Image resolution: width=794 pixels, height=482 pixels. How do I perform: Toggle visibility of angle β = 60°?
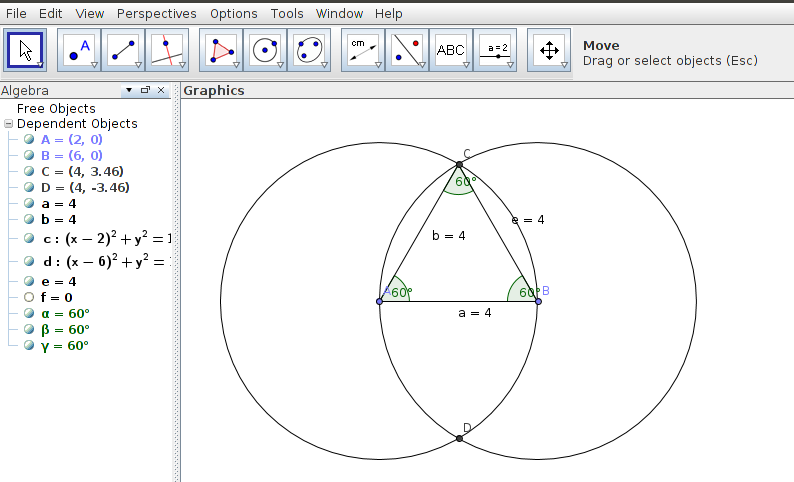(29, 330)
